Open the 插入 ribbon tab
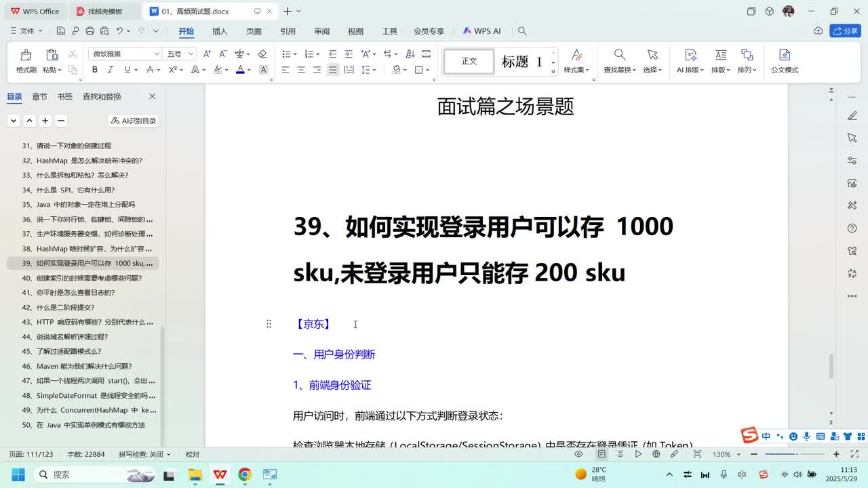Viewport: 868px width, 488px height. click(220, 31)
